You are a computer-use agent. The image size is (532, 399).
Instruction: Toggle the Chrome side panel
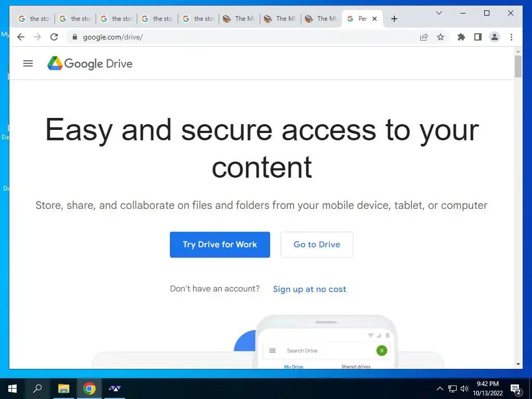click(x=478, y=37)
